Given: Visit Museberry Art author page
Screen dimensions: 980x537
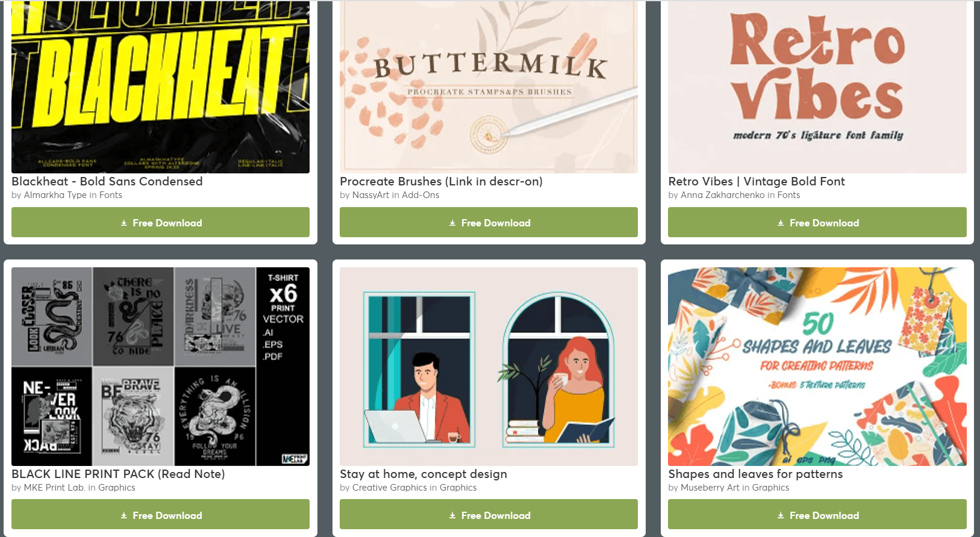Looking at the screenshot, I should click(x=710, y=488).
